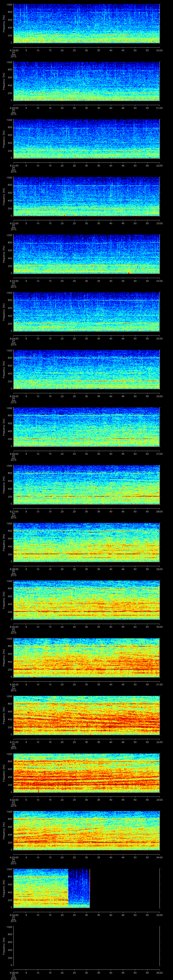173x980 pixels.
Task: Click the '9:19:00' start time label
Action: [14, 50]
